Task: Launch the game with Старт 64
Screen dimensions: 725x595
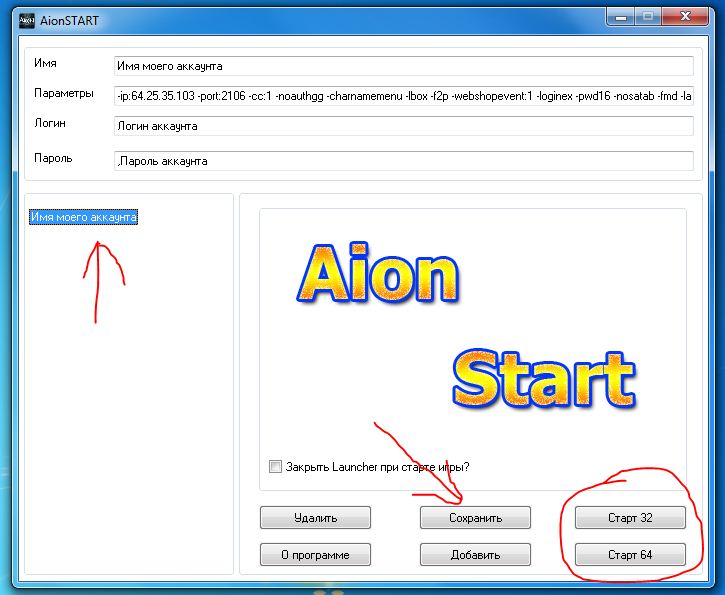Action: point(630,554)
